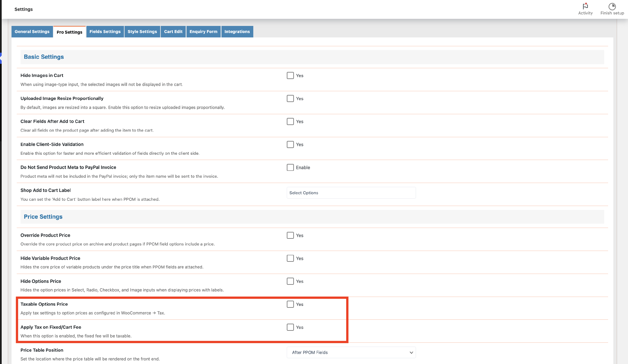Check Override Product Price option
Screen dimensions: 628x364
(290, 235)
